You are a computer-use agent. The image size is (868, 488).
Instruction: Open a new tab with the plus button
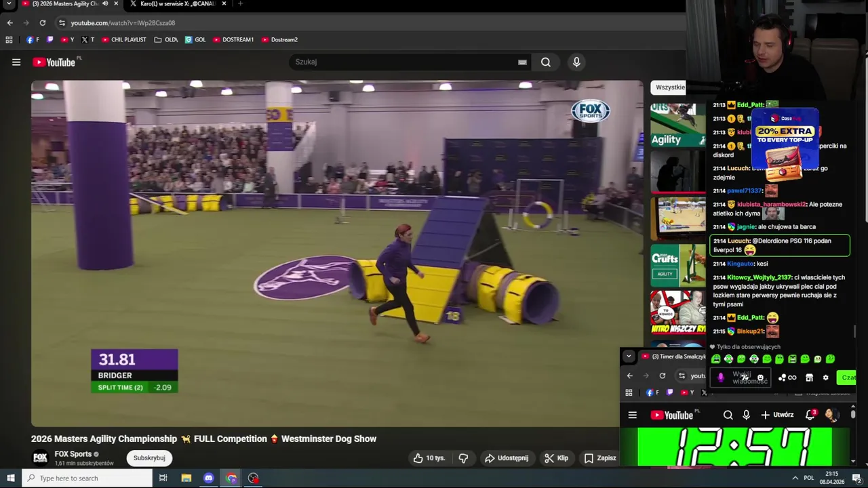[240, 3]
